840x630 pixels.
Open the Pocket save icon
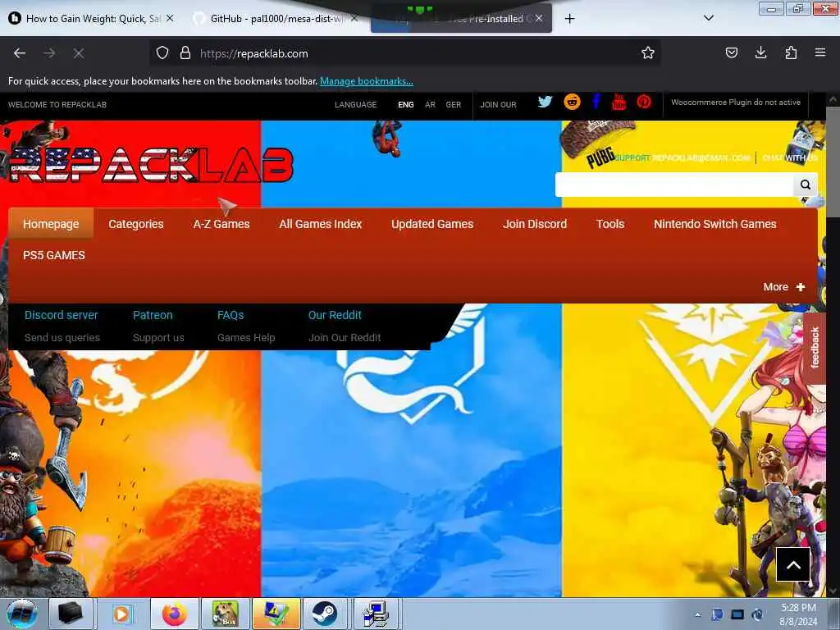pos(731,53)
